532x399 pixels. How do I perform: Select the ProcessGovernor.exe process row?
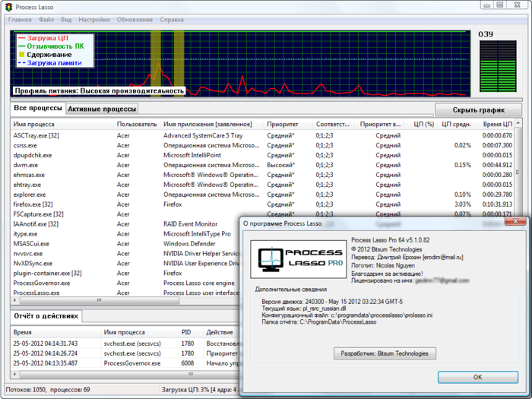(x=125, y=283)
